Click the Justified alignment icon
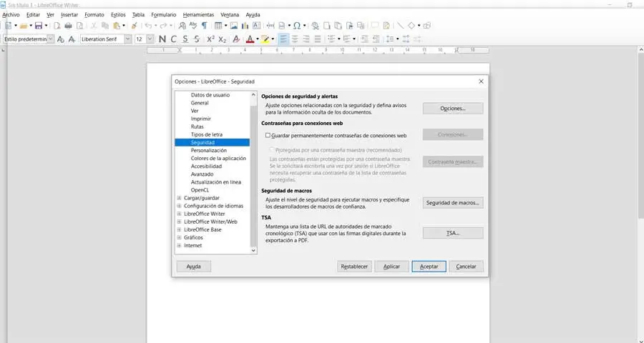 318,39
